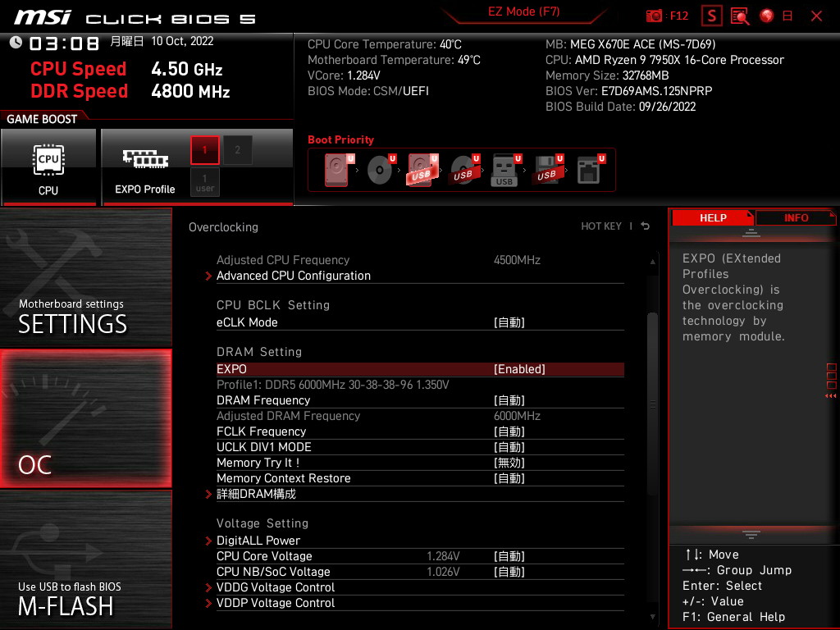The height and width of the screenshot is (630, 840).
Task: Click Profile1 DDR5 6000MHz description line
Action: 333,385
